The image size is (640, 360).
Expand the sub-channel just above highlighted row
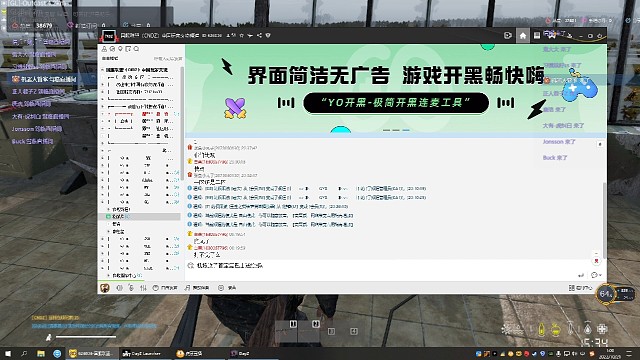click(x=109, y=209)
